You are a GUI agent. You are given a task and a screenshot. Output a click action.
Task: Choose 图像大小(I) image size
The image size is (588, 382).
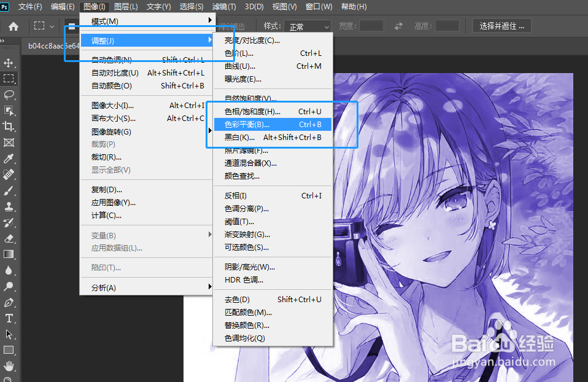pos(146,106)
